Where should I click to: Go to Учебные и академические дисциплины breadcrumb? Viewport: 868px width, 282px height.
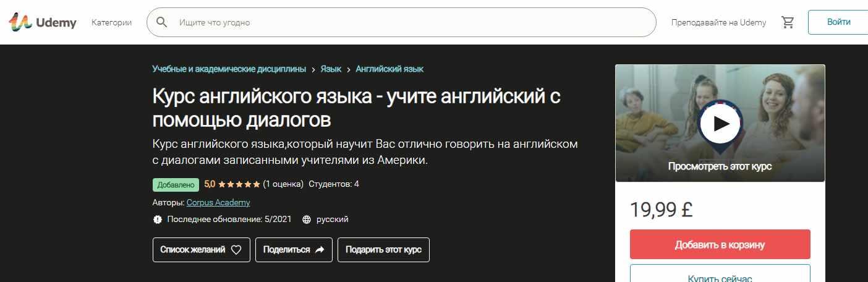229,69
